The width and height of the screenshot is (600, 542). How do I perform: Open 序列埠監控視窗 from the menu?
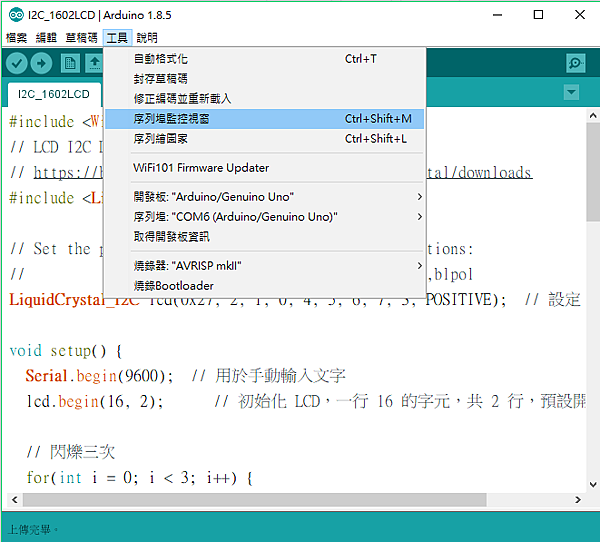(x=264, y=119)
